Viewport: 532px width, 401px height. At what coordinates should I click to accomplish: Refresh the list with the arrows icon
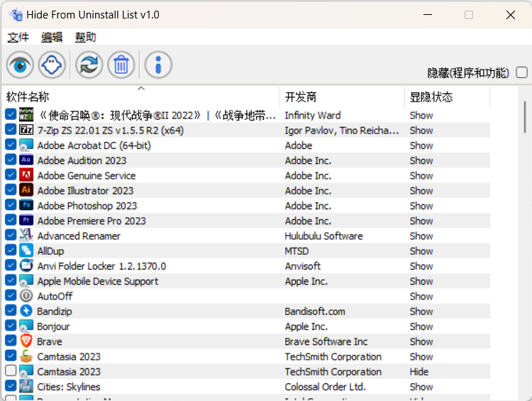tap(89, 65)
